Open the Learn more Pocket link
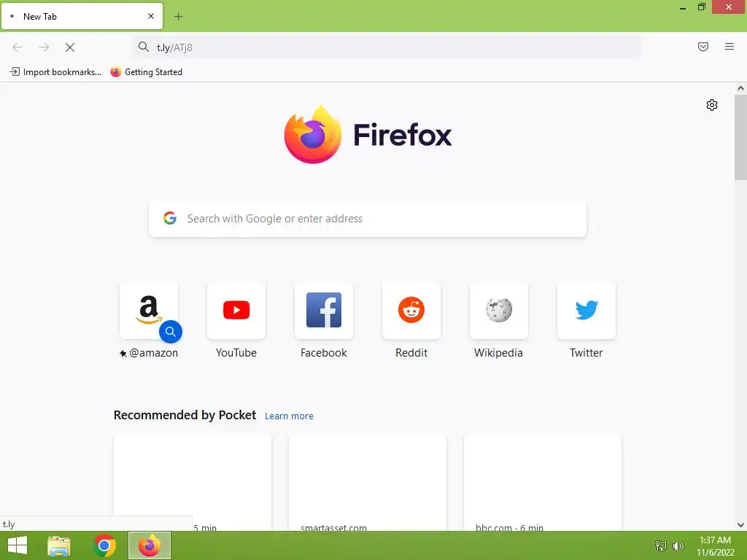The image size is (747, 560). [x=289, y=416]
